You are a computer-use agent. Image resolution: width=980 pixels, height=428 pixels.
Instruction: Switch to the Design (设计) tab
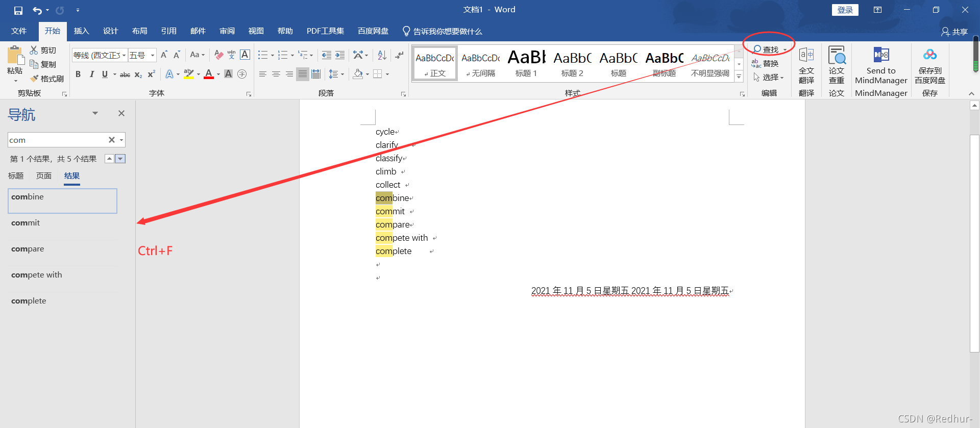click(x=111, y=31)
